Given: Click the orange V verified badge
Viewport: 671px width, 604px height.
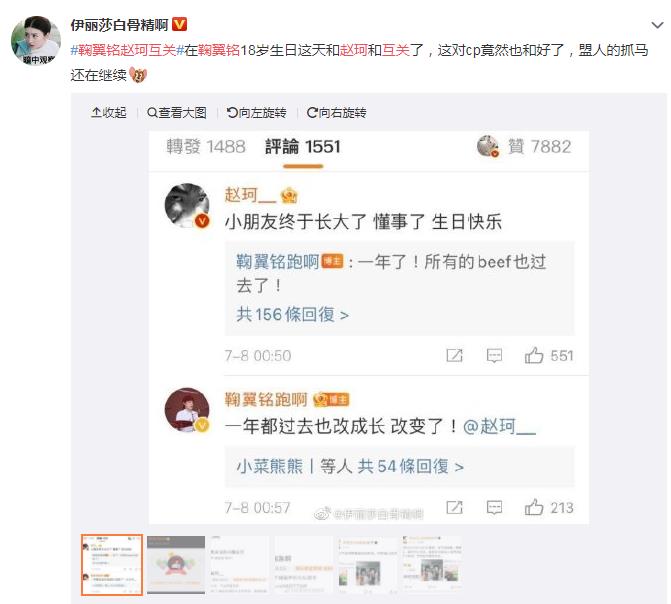Looking at the screenshot, I should pos(179,24).
